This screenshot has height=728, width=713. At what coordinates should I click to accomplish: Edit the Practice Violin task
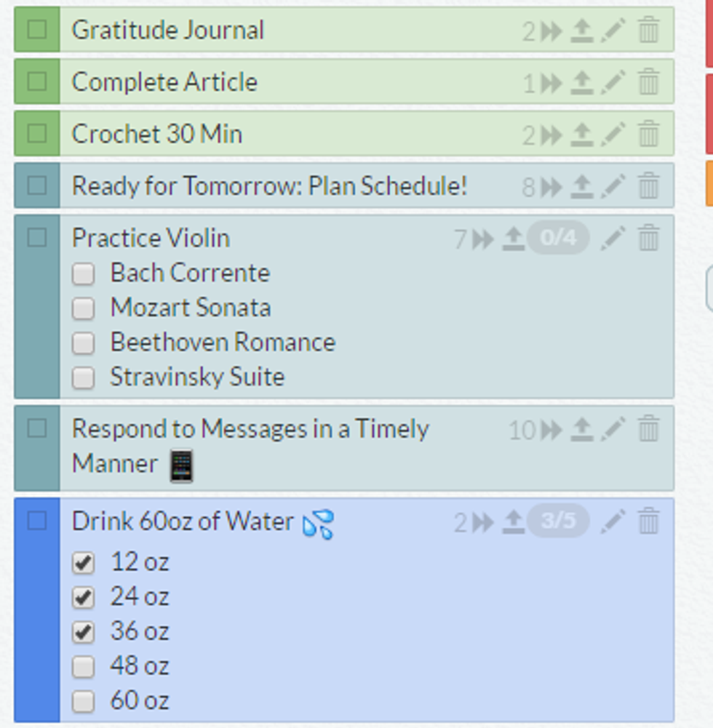tap(613, 239)
